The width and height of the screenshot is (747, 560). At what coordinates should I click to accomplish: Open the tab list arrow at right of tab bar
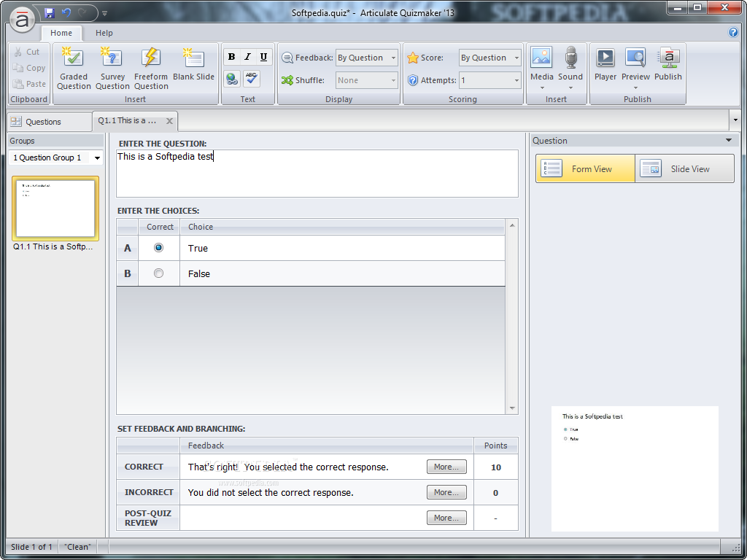(x=735, y=120)
